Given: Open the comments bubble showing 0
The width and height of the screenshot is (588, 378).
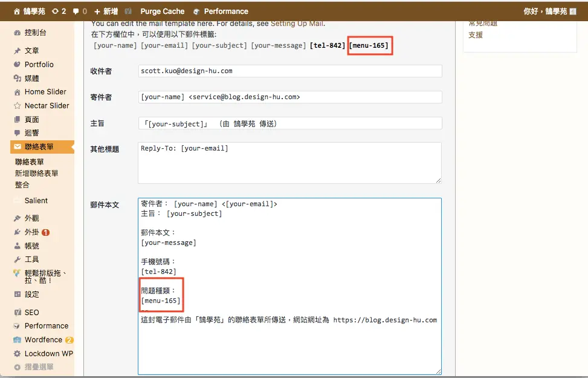Looking at the screenshot, I should (x=80, y=11).
